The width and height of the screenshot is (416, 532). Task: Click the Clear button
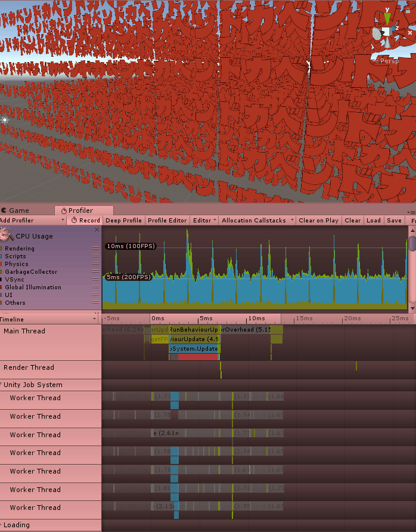(x=353, y=220)
